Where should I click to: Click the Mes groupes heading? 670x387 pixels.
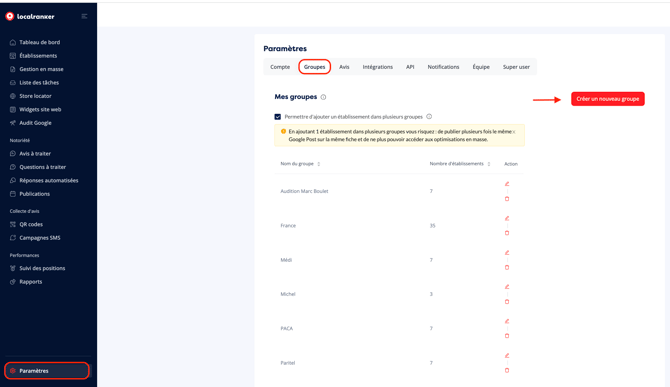pos(296,97)
